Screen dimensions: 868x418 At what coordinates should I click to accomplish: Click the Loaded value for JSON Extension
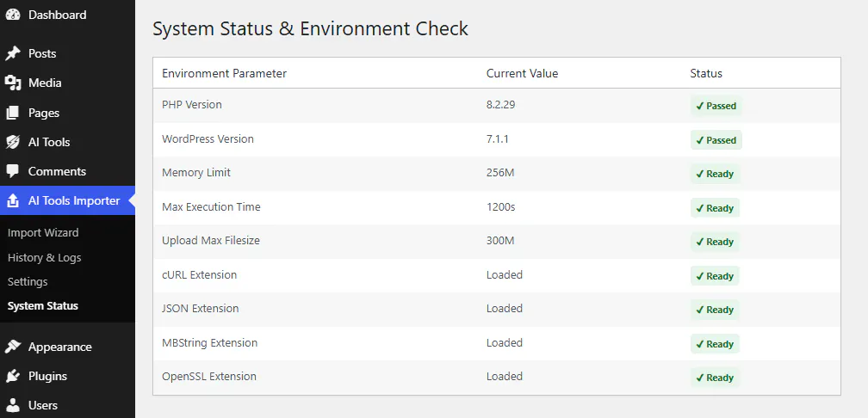point(505,309)
